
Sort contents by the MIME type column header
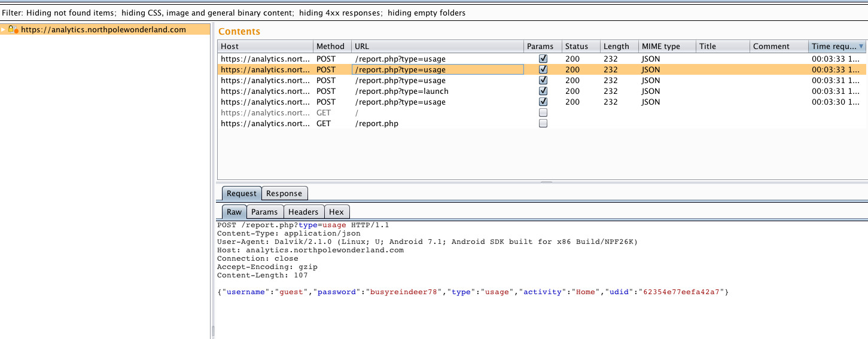pyautogui.click(x=660, y=47)
